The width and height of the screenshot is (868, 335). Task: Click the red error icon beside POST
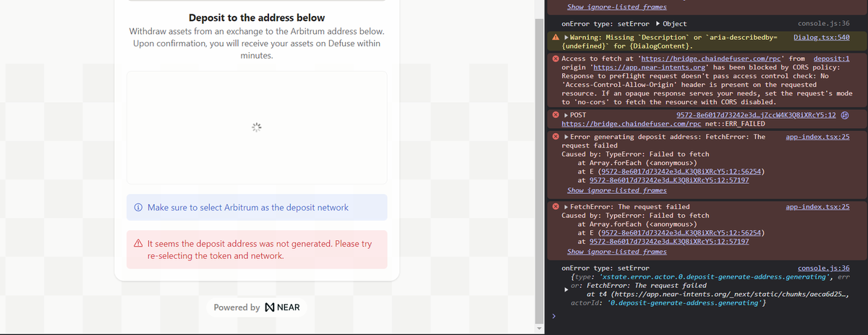(555, 115)
